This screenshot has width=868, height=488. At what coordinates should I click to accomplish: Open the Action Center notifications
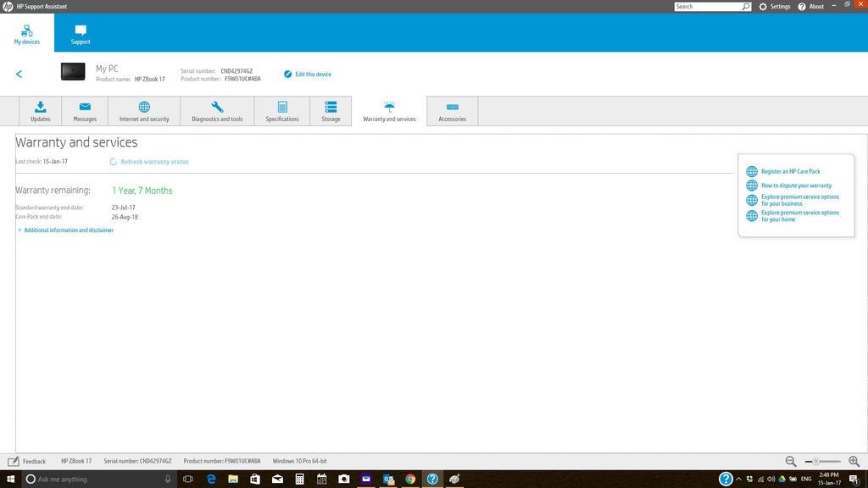(854, 480)
